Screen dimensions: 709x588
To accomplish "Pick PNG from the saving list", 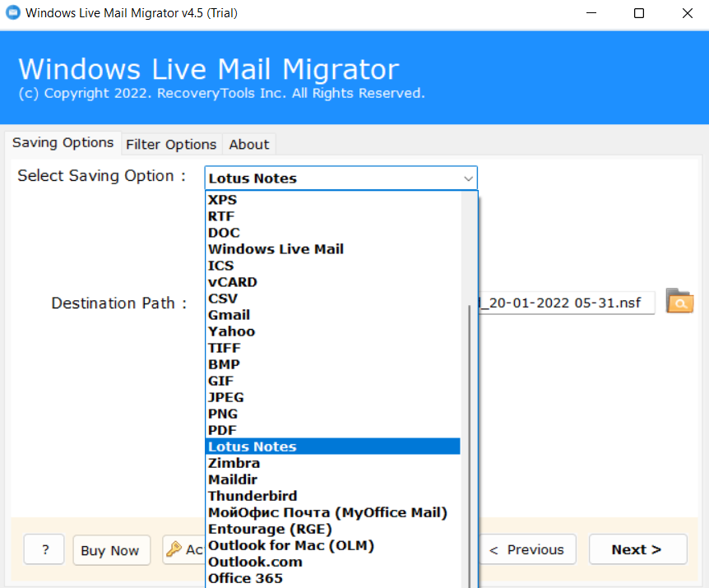I will click(333, 414).
